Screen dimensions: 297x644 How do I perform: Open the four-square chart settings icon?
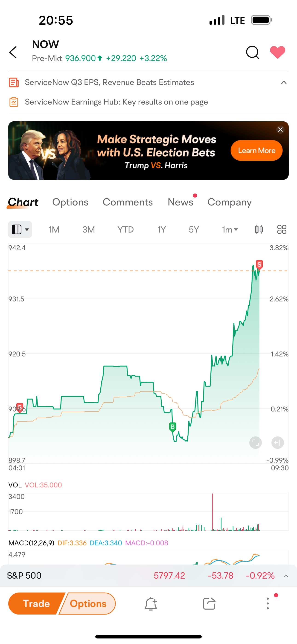pyautogui.click(x=282, y=229)
